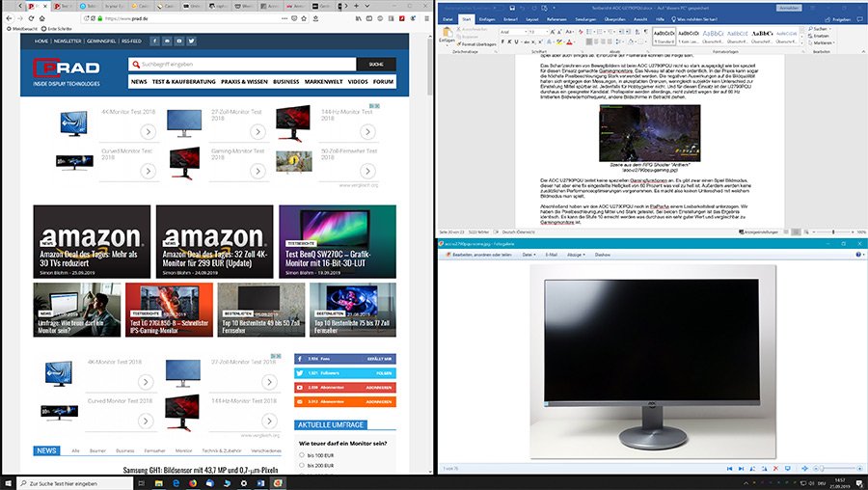Select 'bis 100 EUR' poll option
Viewport: 868px width, 490px height.
pos(302,455)
